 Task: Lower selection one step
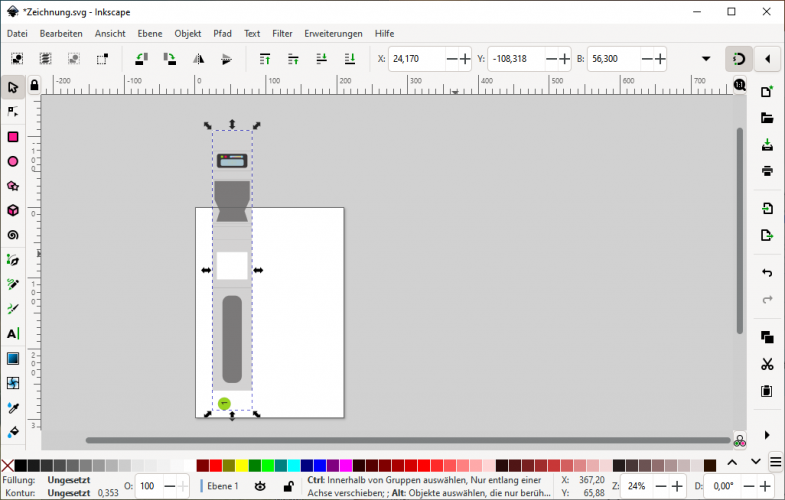point(321,59)
